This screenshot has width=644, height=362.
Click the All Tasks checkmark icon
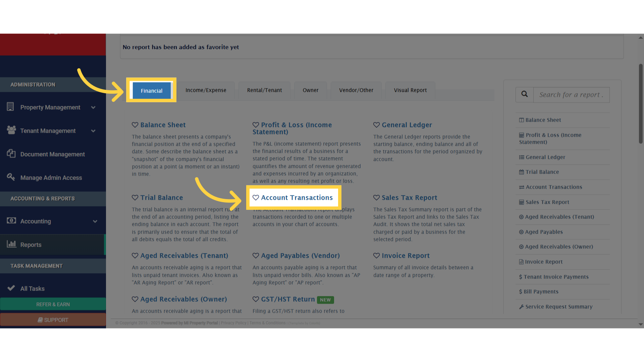click(11, 288)
